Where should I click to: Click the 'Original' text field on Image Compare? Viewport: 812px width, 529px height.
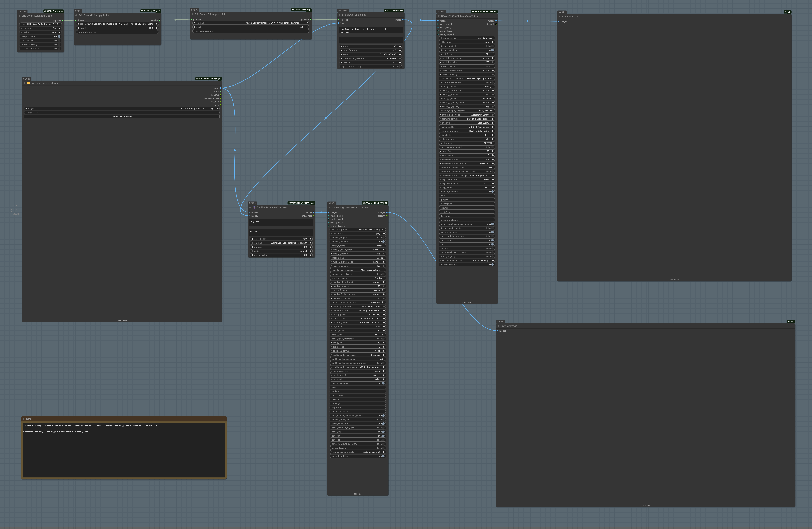[x=281, y=222]
